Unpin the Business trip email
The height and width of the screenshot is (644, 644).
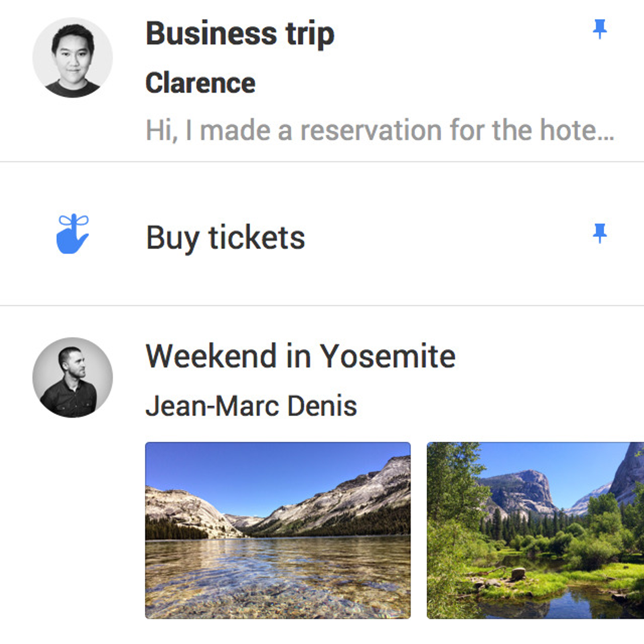[600, 29]
